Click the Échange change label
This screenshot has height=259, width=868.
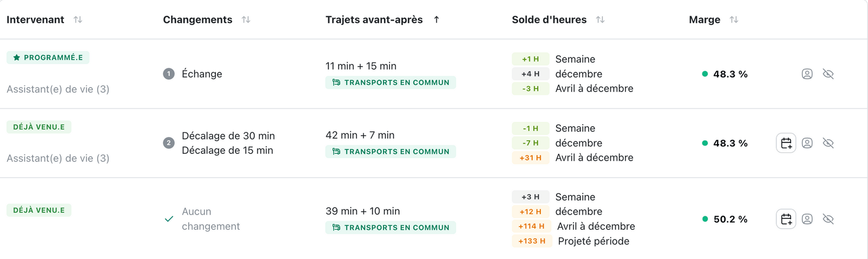[x=202, y=74]
